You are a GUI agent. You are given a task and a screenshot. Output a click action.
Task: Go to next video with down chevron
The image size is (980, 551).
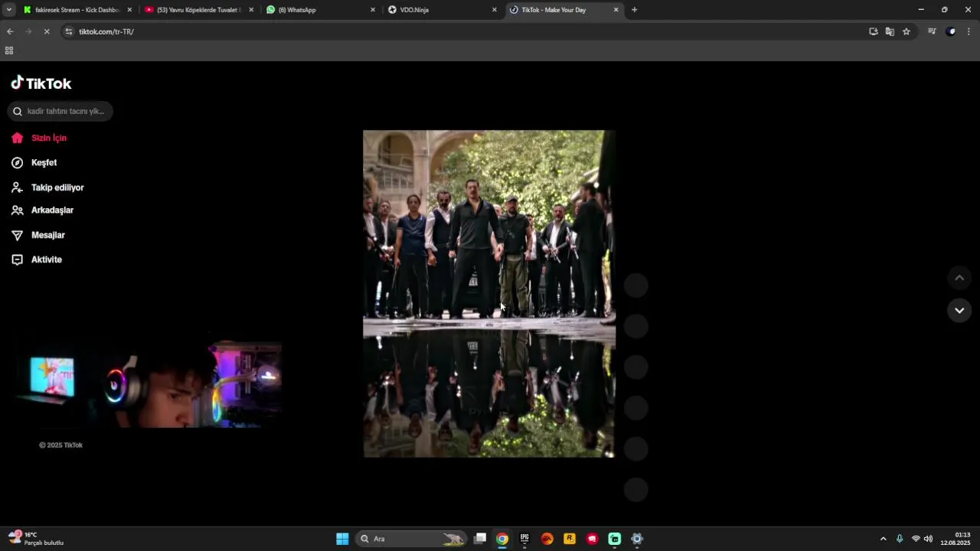(x=959, y=310)
